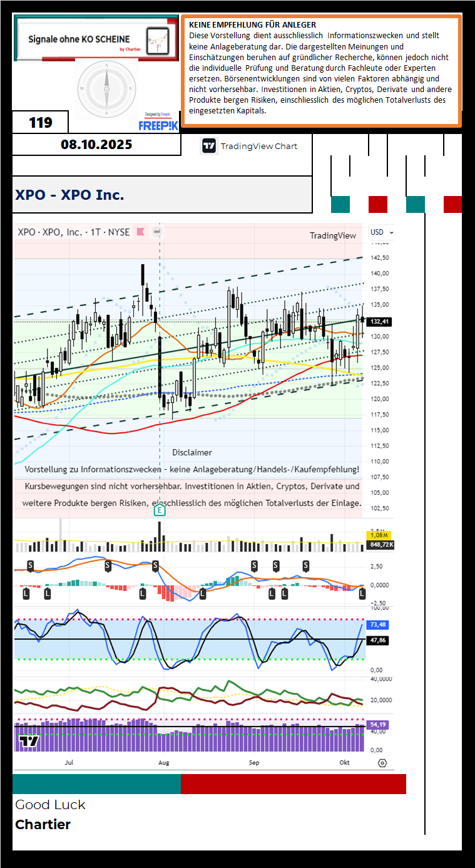Click the 'TradingView Chart' link text
475x868 pixels.
pos(258,146)
